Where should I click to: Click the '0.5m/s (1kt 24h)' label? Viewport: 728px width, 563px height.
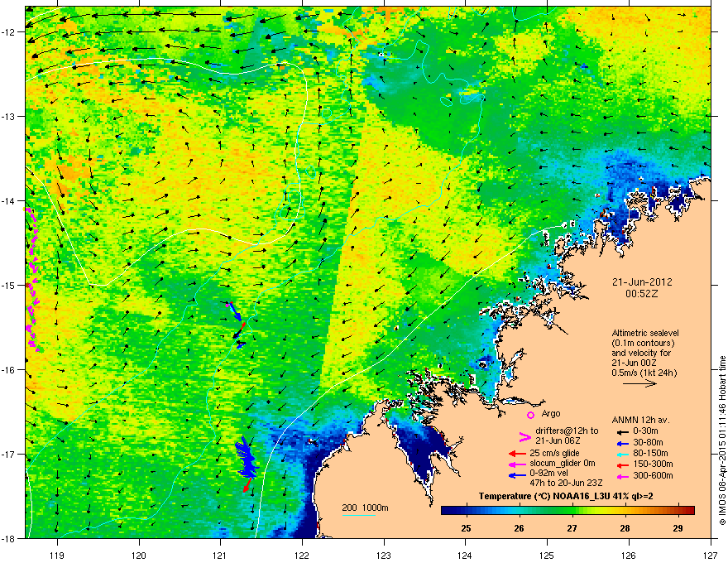click(x=644, y=373)
